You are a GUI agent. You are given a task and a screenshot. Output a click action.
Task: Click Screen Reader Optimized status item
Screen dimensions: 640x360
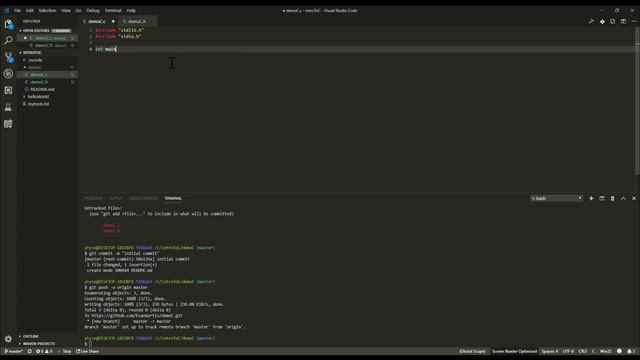[x=514, y=351]
